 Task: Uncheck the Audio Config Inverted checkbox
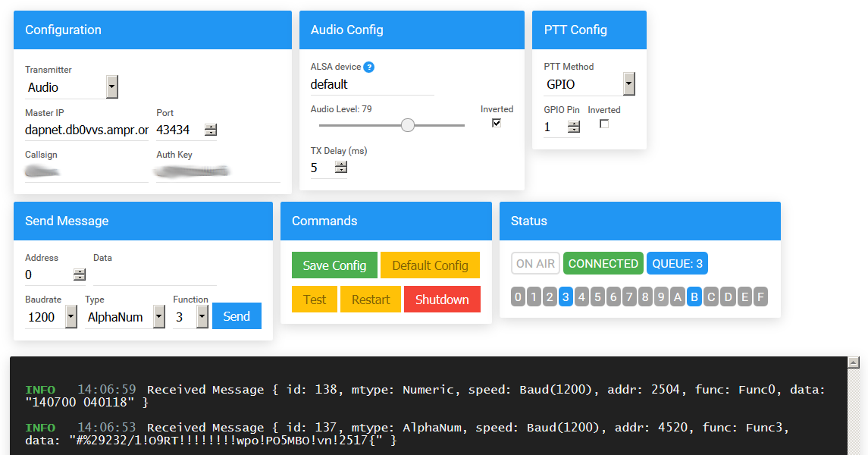[497, 123]
